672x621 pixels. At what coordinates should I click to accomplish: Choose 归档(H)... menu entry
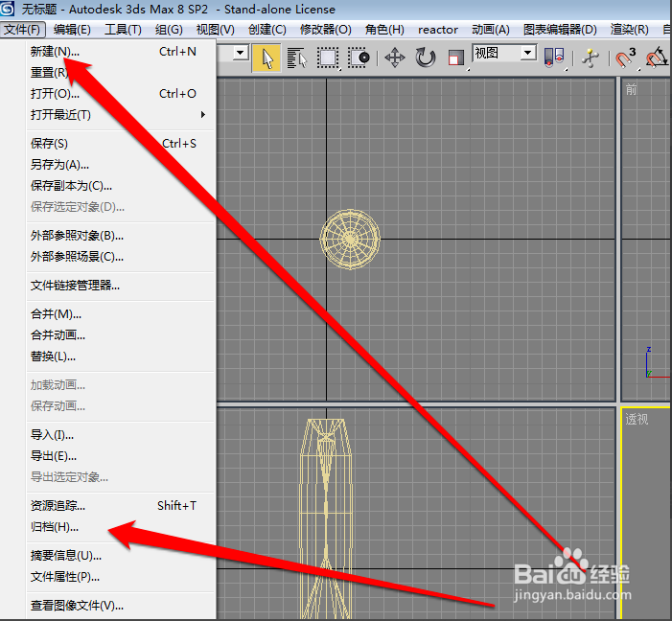click(121, 527)
